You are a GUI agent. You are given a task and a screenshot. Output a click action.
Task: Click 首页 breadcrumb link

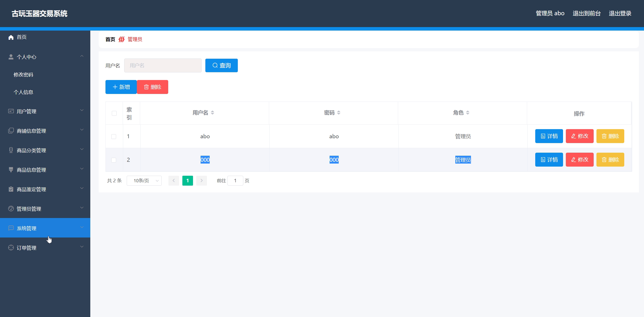[110, 39]
